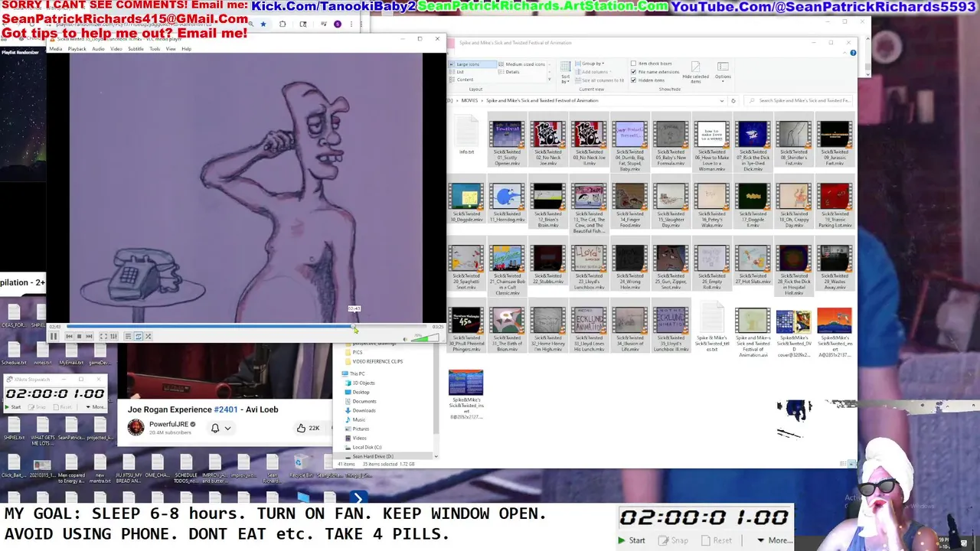Image resolution: width=980 pixels, height=551 pixels.
Task: Toggle VLC loop mode button
Action: (x=138, y=336)
